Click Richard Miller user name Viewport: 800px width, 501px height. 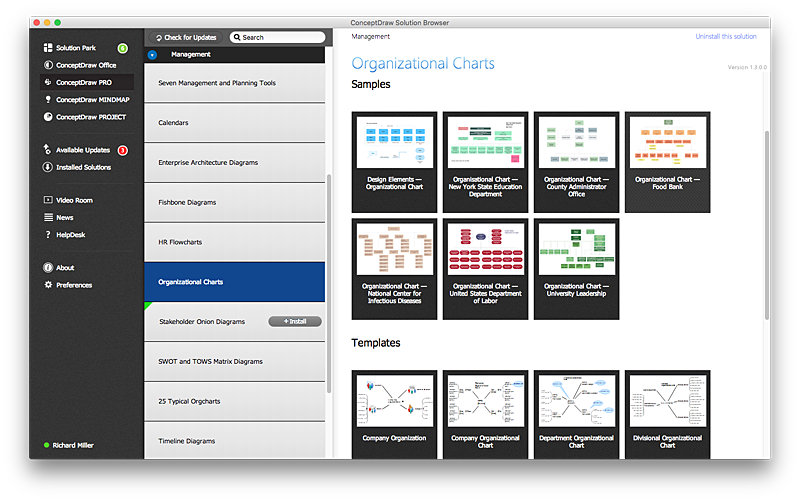(73, 445)
